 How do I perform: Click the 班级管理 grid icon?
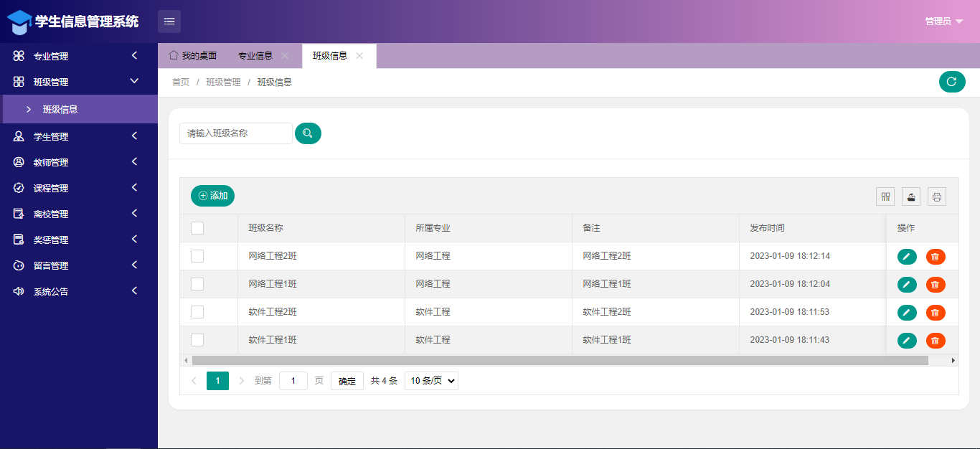19,82
